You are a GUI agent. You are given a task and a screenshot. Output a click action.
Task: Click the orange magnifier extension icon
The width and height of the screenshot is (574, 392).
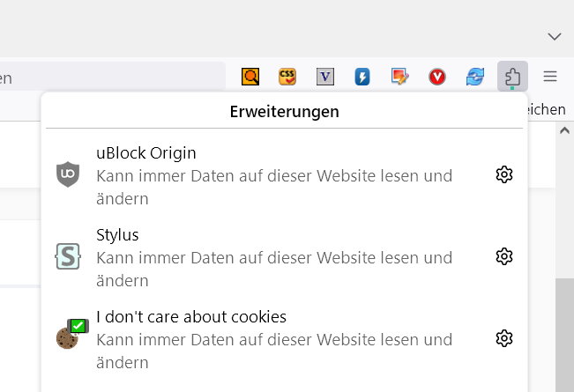tap(250, 77)
